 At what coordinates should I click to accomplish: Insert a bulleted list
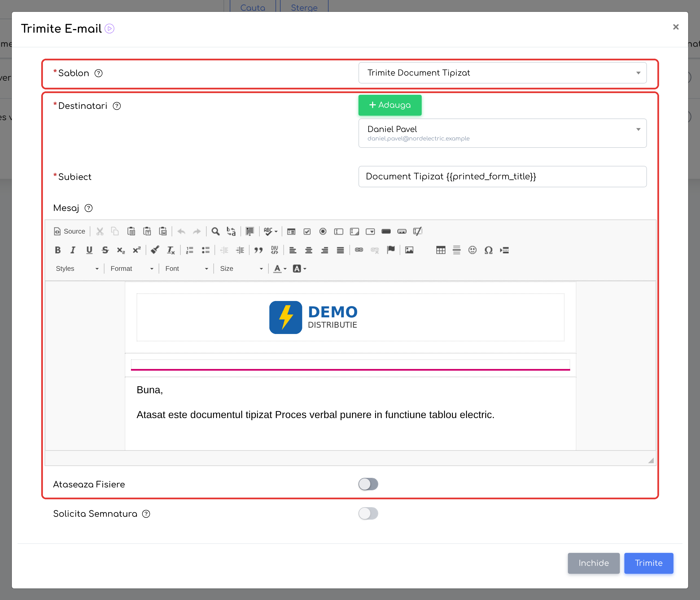point(206,250)
